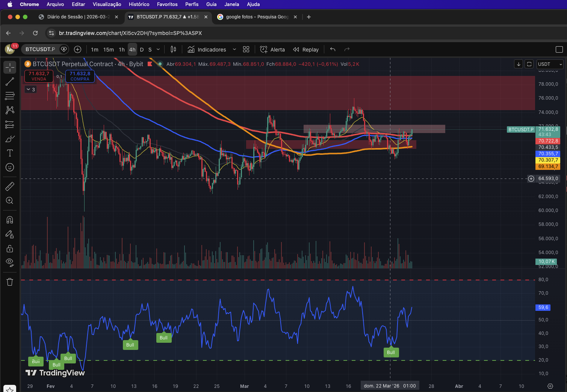This screenshot has height=392, width=567.
Task: Select the ruler measure tool
Action: point(10,186)
